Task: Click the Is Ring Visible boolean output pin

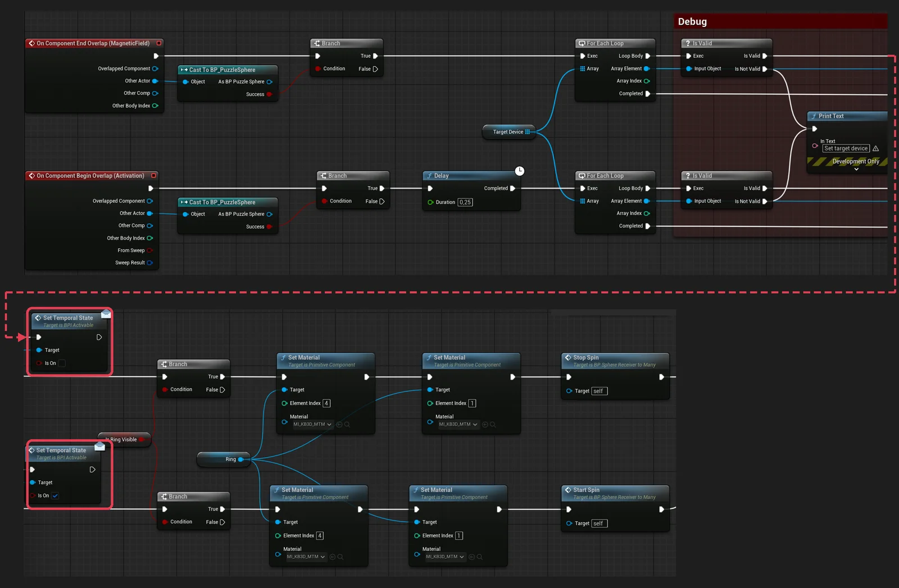Action: 142,440
